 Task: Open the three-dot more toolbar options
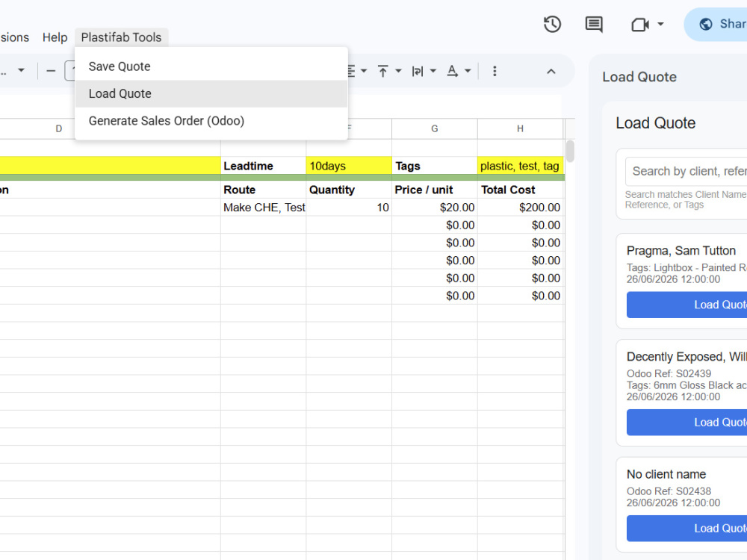(x=495, y=72)
